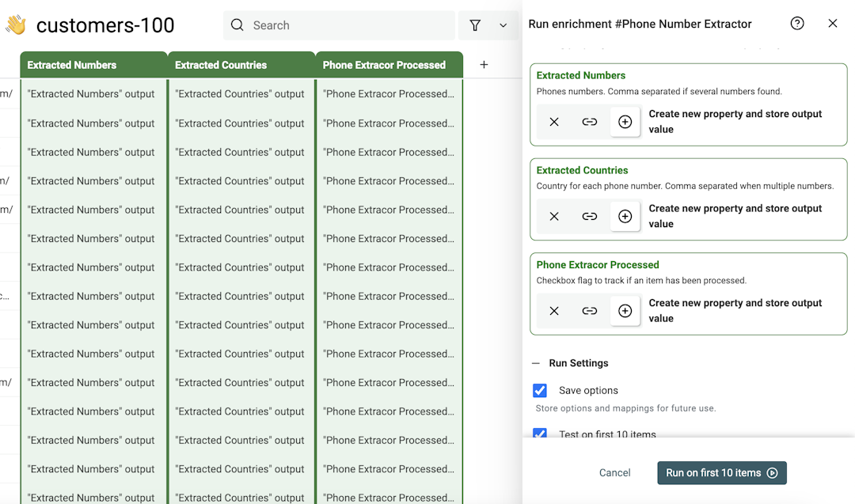Close the Phone Number Extractor panel

(x=832, y=23)
